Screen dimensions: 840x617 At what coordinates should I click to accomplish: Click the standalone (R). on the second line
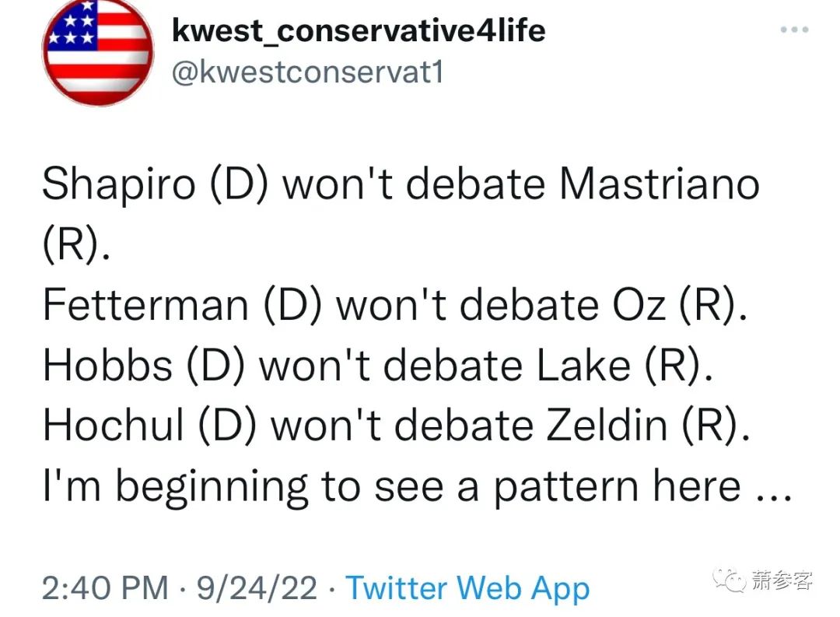point(76,244)
